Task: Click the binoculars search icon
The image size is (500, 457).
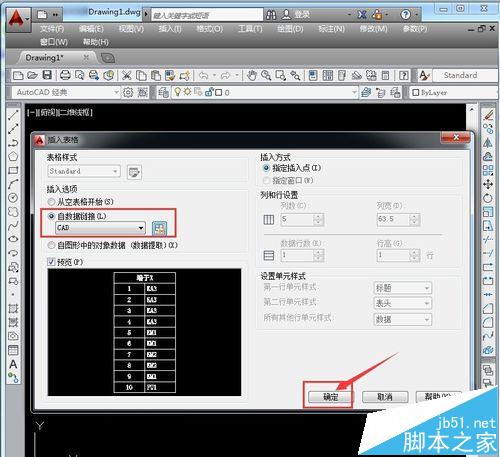Action: (x=271, y=15)
